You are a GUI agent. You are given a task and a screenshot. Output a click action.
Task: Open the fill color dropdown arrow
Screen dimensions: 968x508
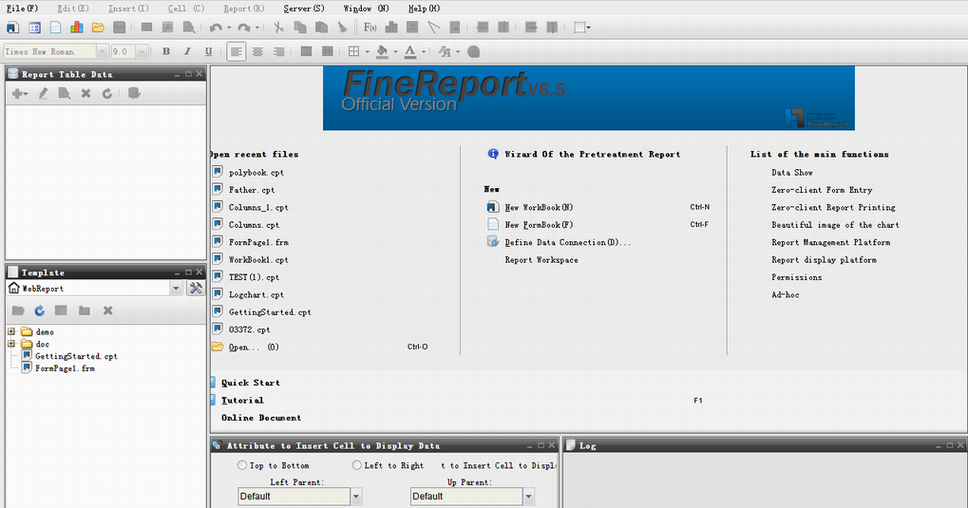pyautogui.click(x=395, y=52)
